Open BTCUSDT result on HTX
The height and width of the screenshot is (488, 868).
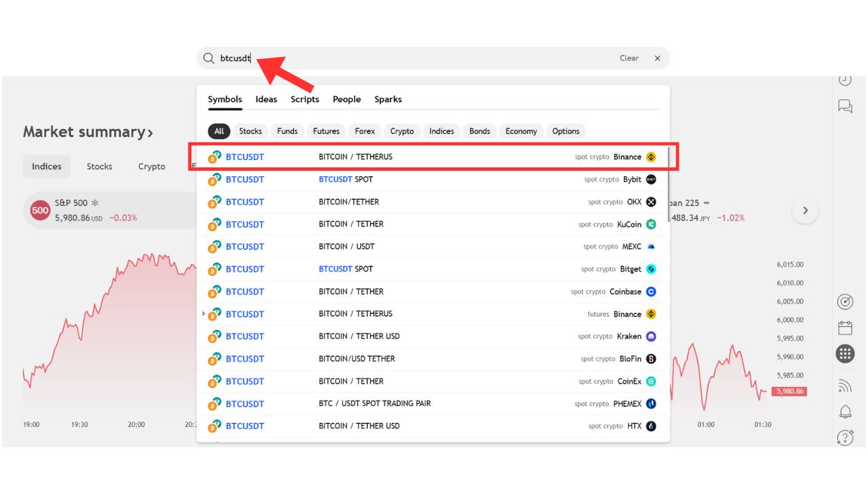[432, 426]
